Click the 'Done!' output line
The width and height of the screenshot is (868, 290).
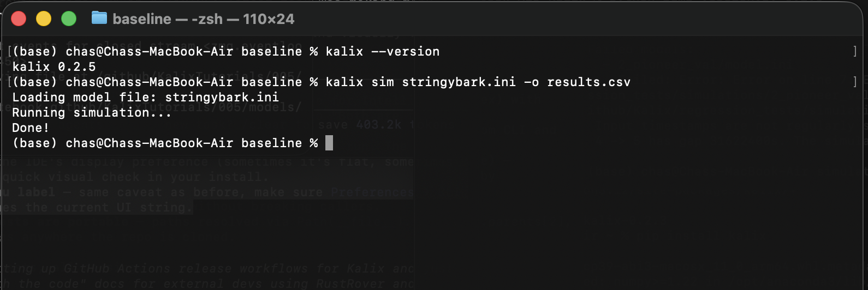coord(31,128)
